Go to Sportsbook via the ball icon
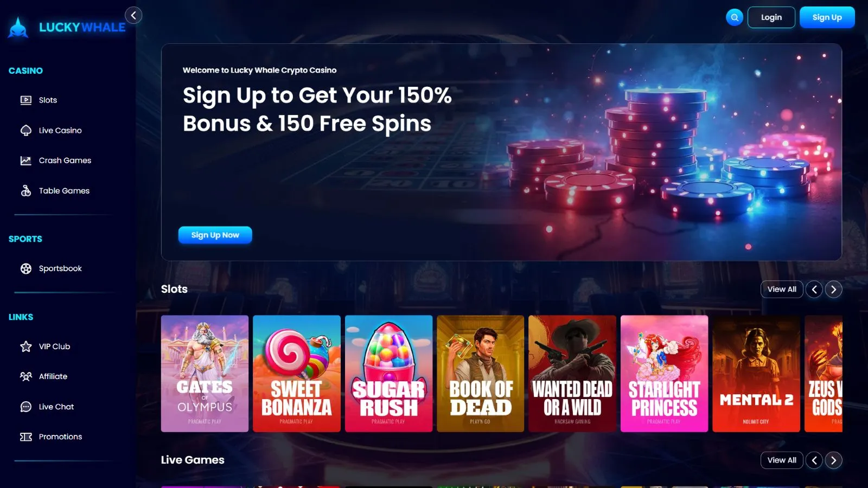The width and height of the screenshot is (868, 488). click(25, 268)
